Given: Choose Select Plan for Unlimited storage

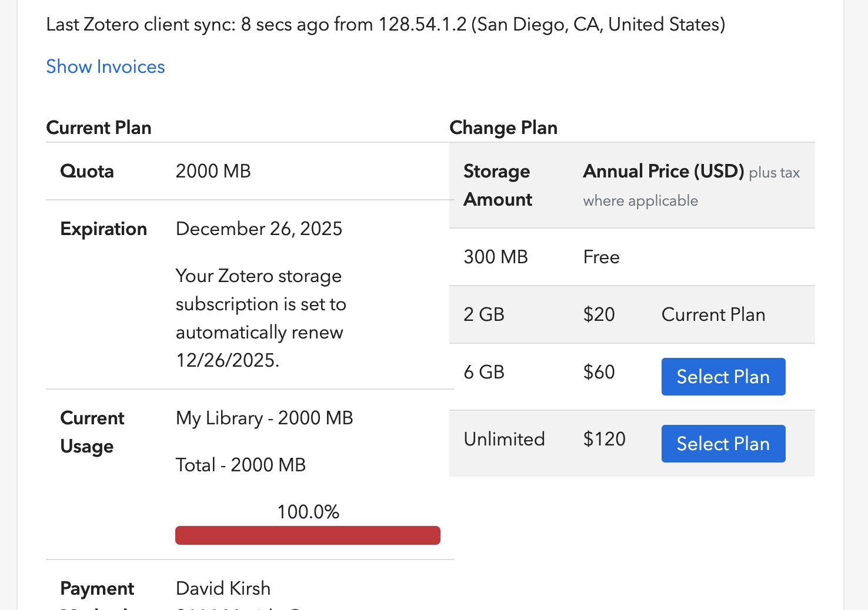Looking at the screenshot, I should [723, 444].
